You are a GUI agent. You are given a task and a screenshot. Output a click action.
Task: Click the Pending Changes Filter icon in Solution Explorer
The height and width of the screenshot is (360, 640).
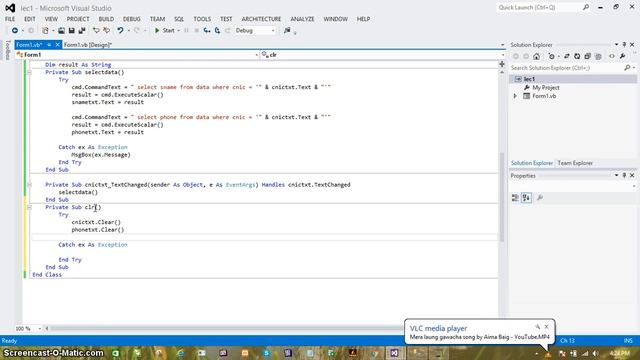(552, 56)
